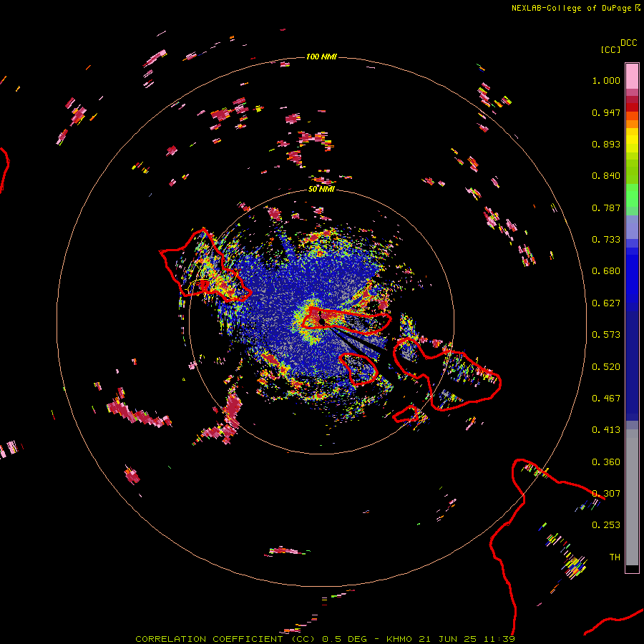
Task: Click the 0.627 color scale value
Action: coord(606,303)
